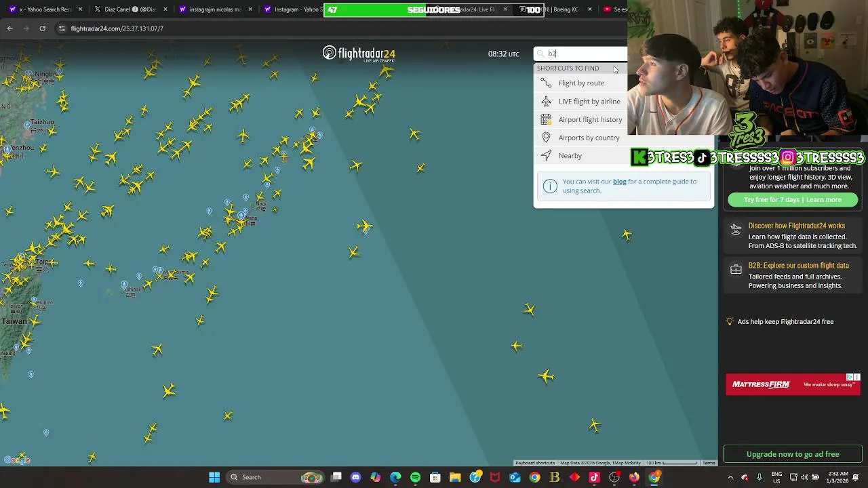
Task: Open Airport flight history shortcut
Action: [x=581, y=119]
